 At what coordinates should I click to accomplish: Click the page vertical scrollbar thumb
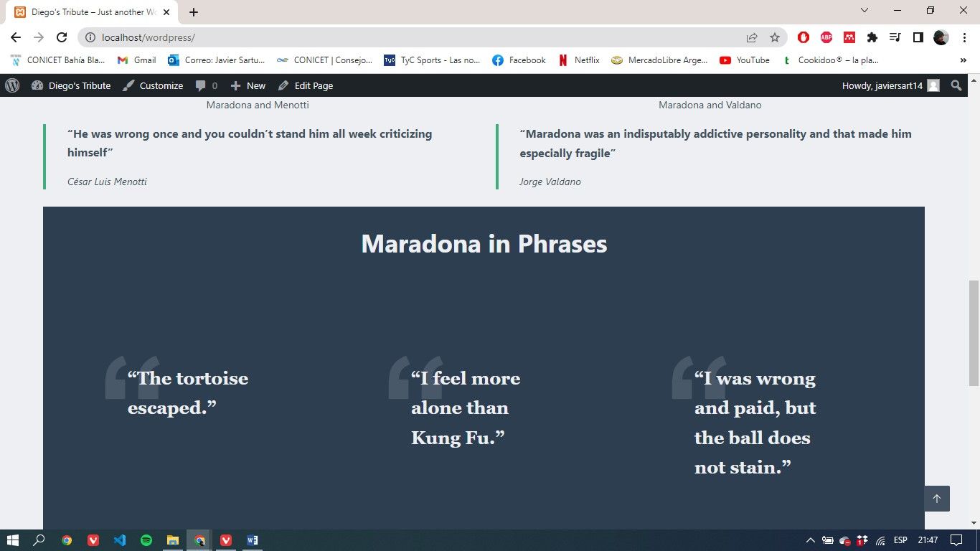974,332
